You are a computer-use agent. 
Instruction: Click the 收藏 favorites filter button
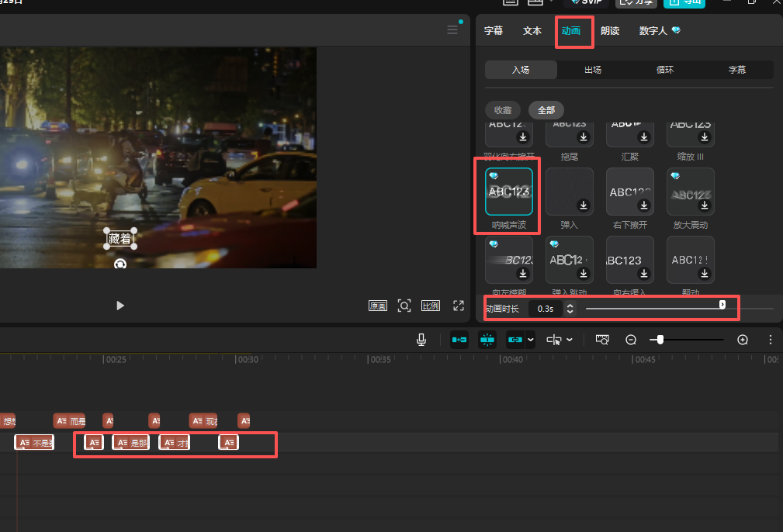tap(503, 110)
